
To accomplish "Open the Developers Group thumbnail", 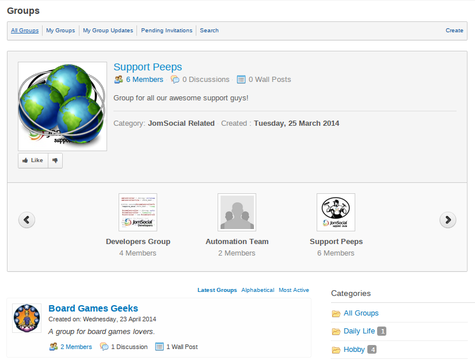I will pos(138,212).
